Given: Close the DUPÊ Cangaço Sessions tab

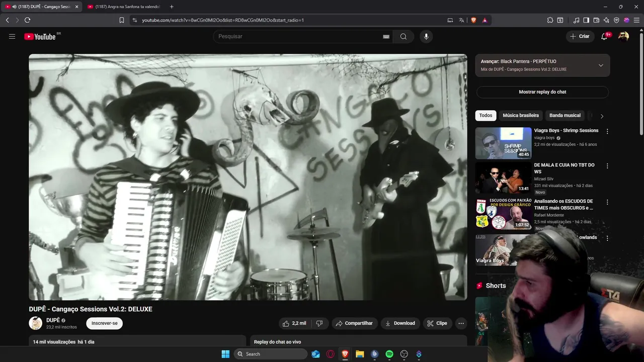Looking at the screenshot, I should (x=76, y=7).
